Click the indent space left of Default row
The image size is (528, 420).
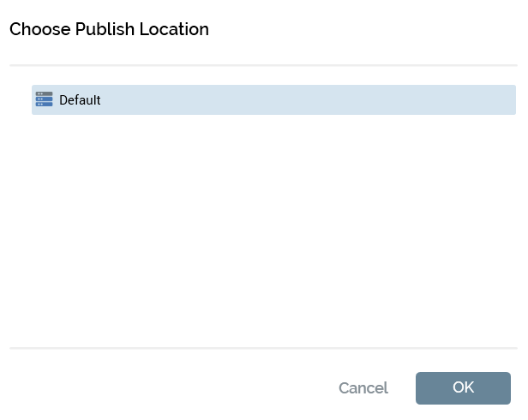pos(20,100)
